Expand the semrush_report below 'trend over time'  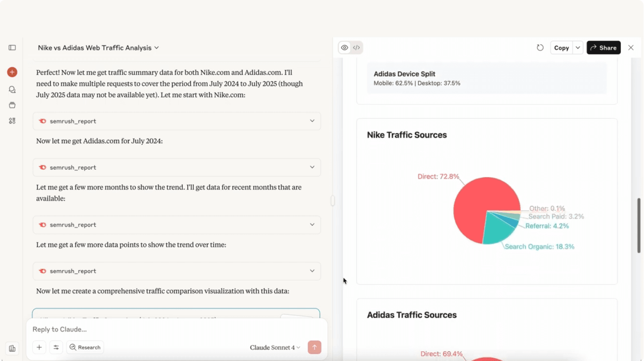(x=177, y=271)
